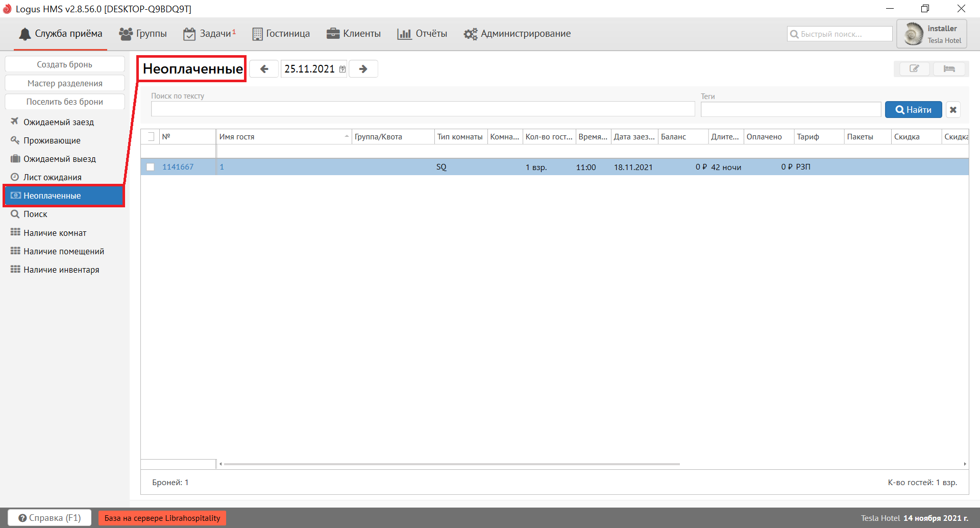Click the next date arrow button
This screenshot has width=980, height=528.
click(363, 69)
